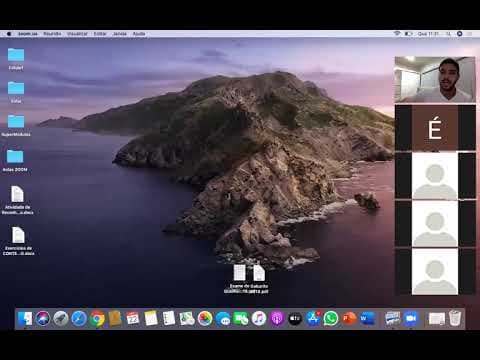Select the pdf file name on desktop

tap(246, 289)
